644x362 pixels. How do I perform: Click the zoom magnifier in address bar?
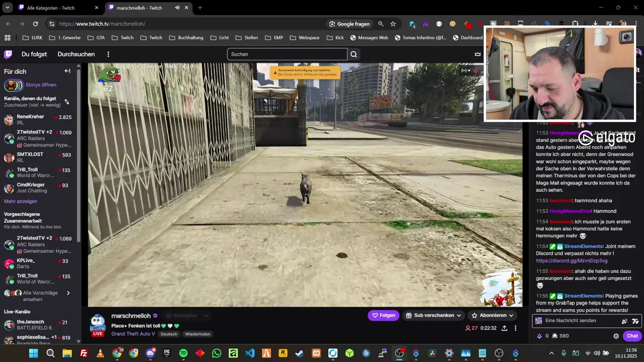tap(381, 24)
